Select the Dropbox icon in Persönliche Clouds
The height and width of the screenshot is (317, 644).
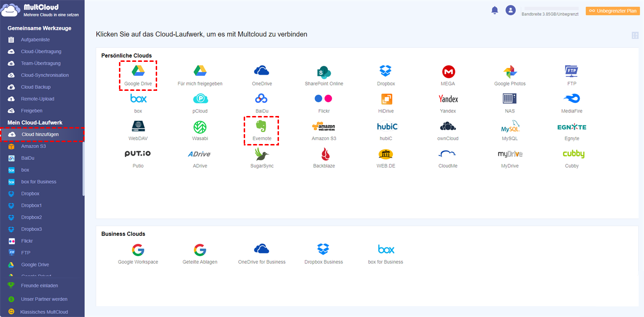(x=385, y=71)
